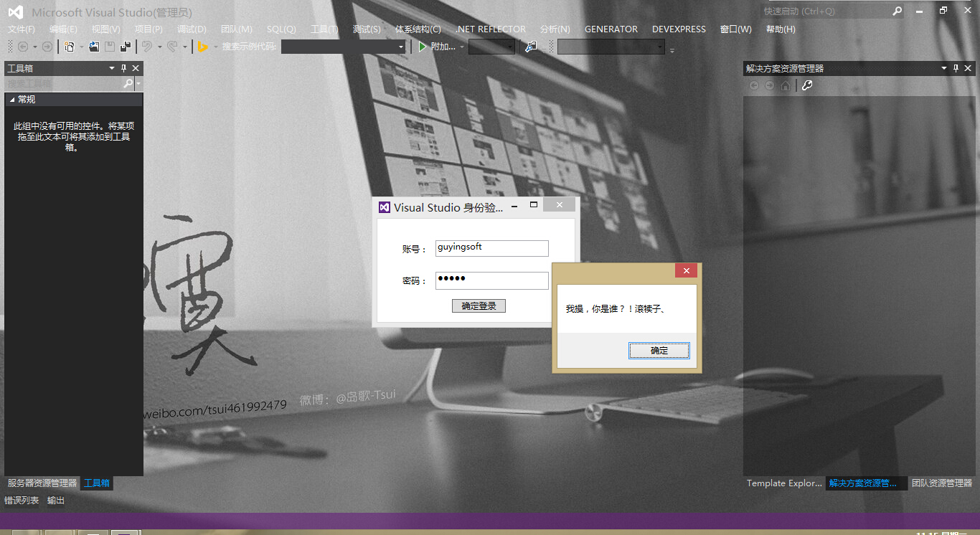
Task: Open the 体系结构(C) menu
Action: coord(418,29)
